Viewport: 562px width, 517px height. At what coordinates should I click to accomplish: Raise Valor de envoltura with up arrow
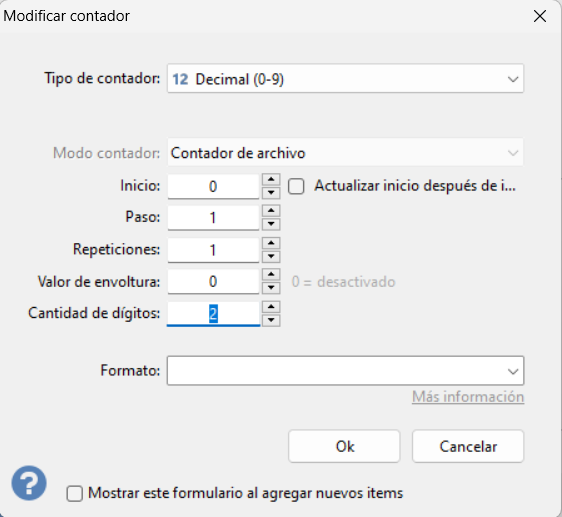pos(271,275)
